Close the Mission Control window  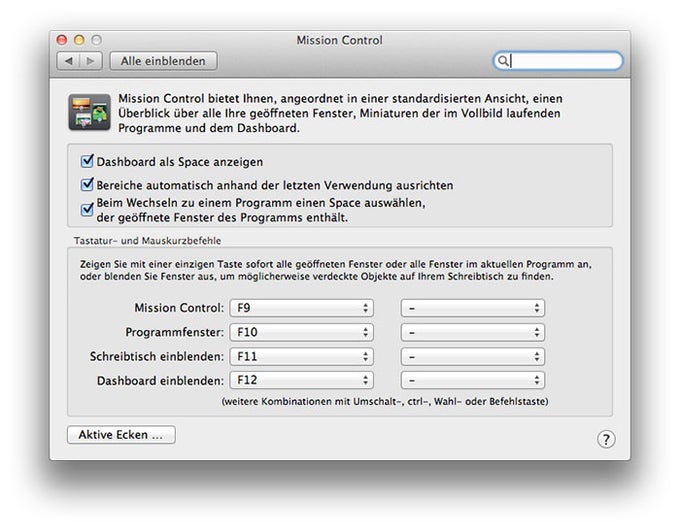(x=62, y=40)
